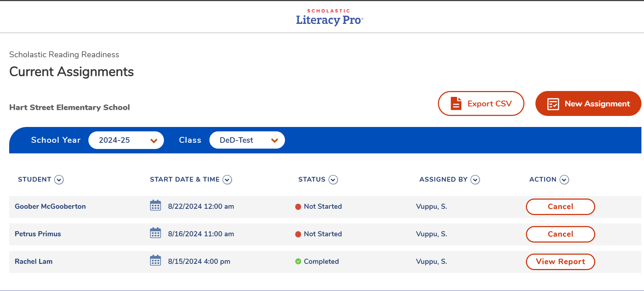Screen dimensions: 644x291
Task: Click calendar icon in Goober McGooberton row
Action: 155,205
